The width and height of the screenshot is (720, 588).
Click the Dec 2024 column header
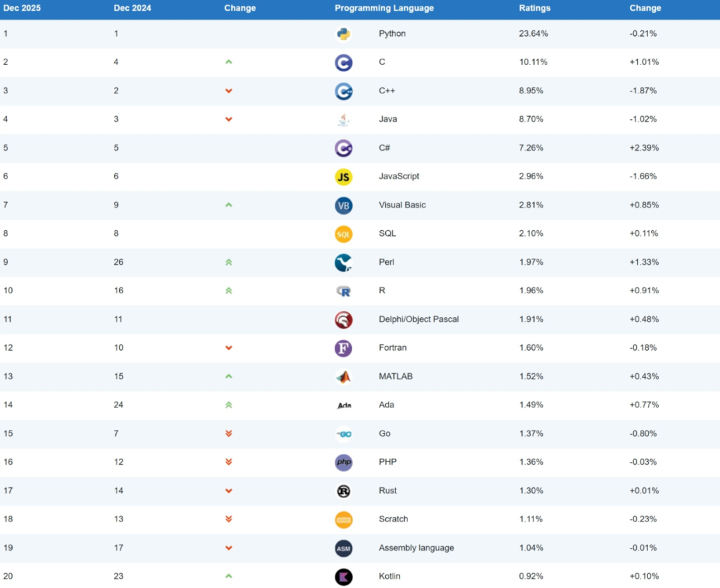pos(132,8)
